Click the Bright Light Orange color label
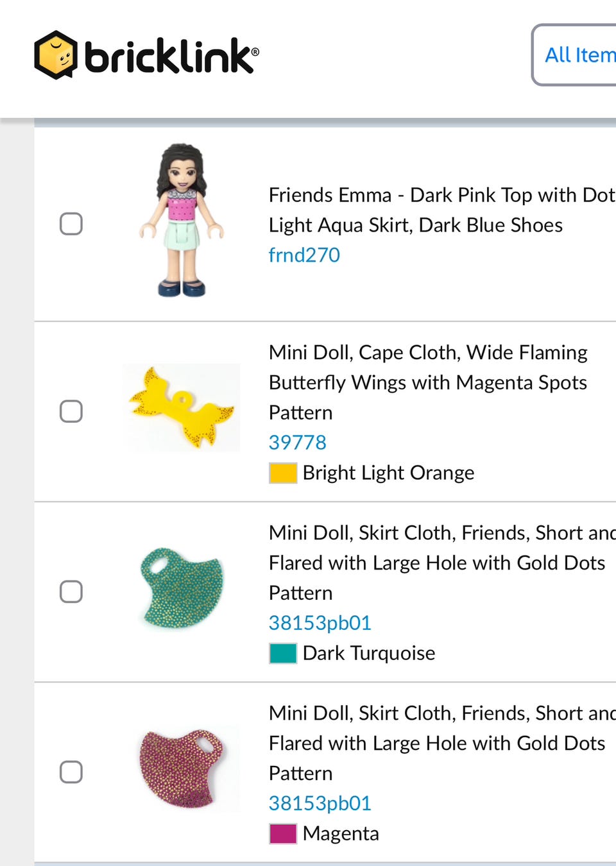Screen dimensions: 616x866 pos(388,473)
